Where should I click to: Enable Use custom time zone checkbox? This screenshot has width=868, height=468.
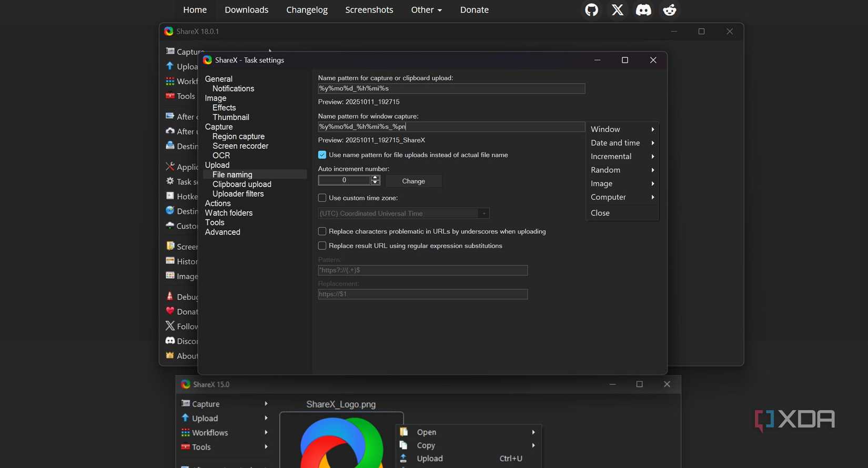tap(322, 198)
